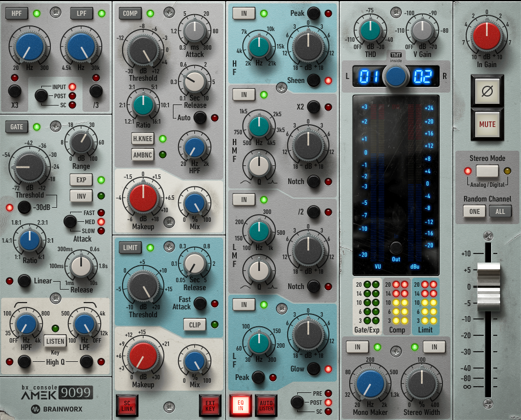521x420 pixels.
Task: Click the HF Sheen push button
Action: tap(313, 80)
